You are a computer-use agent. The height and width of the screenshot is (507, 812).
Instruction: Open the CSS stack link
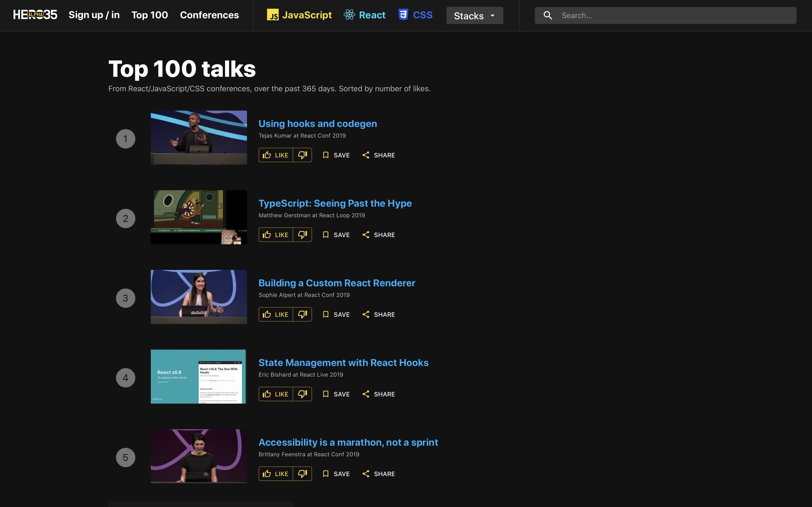pos(415,15)
